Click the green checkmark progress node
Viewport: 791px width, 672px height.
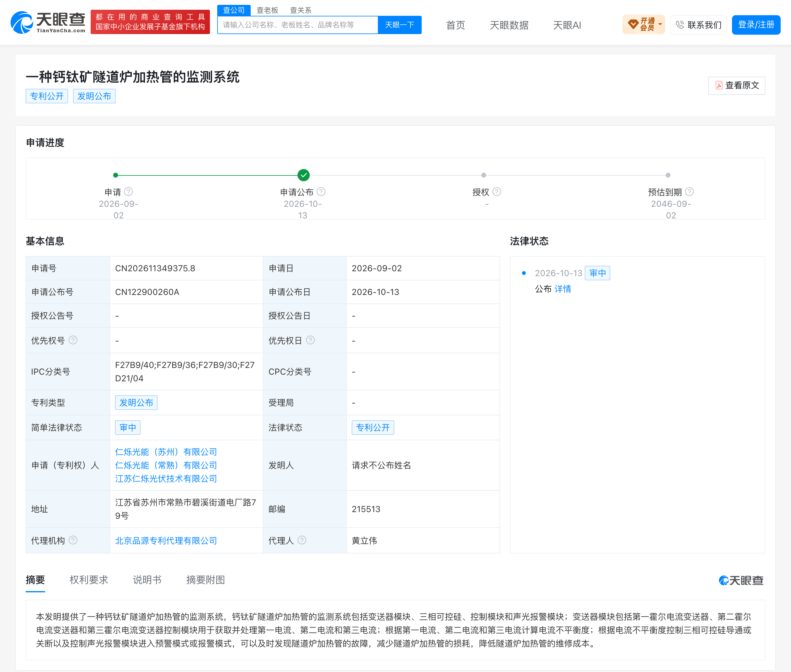coord(303,175)
